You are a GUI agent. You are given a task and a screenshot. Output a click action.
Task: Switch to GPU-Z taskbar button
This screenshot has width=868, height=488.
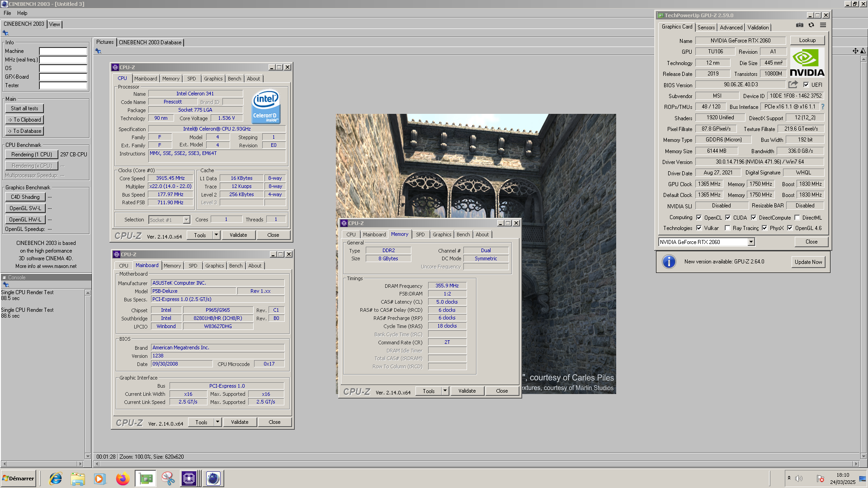coord(146,479)
